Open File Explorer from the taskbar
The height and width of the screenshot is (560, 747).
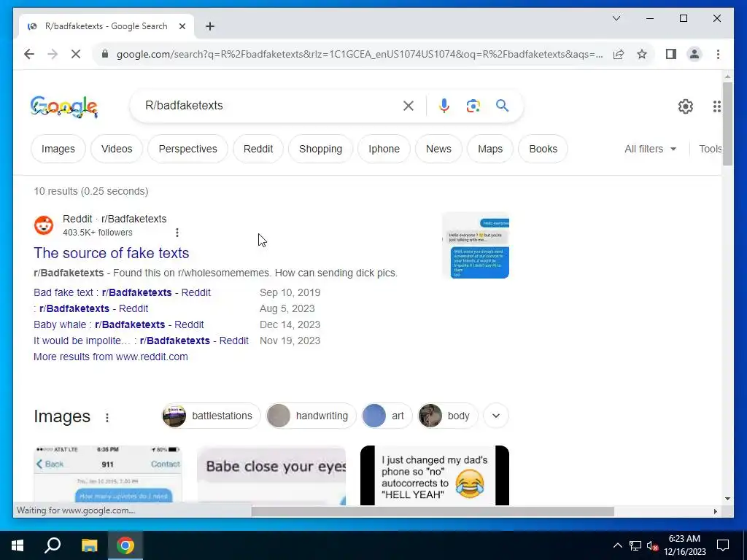tap(89, 545)
